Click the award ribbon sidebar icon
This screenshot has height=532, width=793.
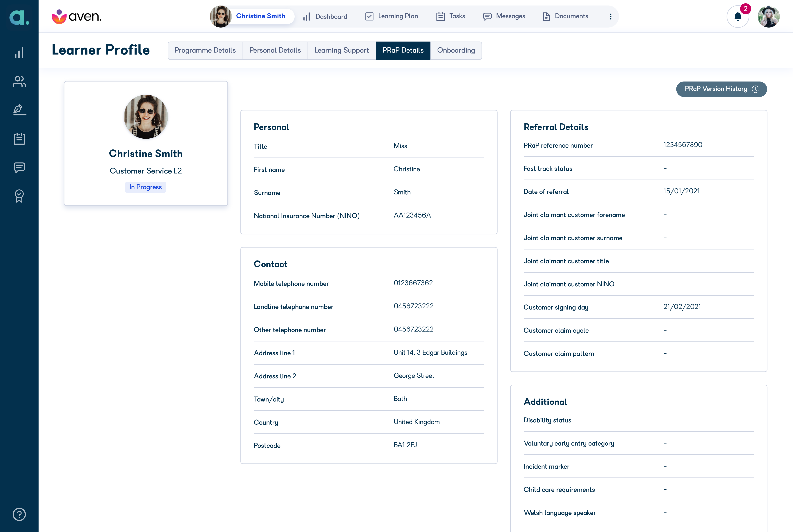(x=19, y=196)
